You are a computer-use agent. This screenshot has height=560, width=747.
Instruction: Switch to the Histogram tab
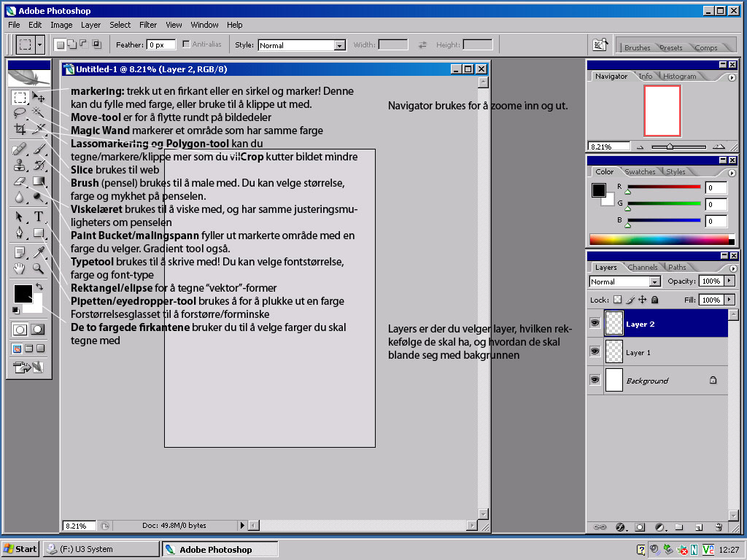click(679, 76)
